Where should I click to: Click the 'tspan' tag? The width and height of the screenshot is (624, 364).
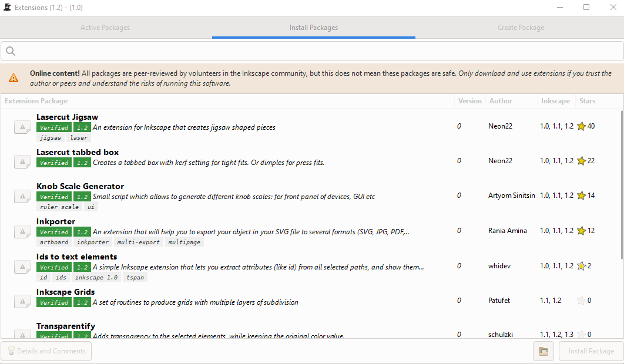[135, 277]
